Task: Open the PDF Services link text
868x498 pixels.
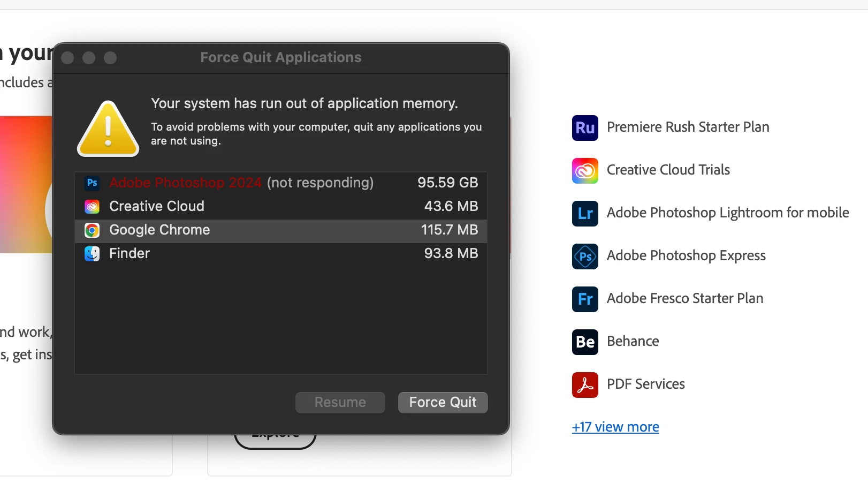Action: click(646, 384)
